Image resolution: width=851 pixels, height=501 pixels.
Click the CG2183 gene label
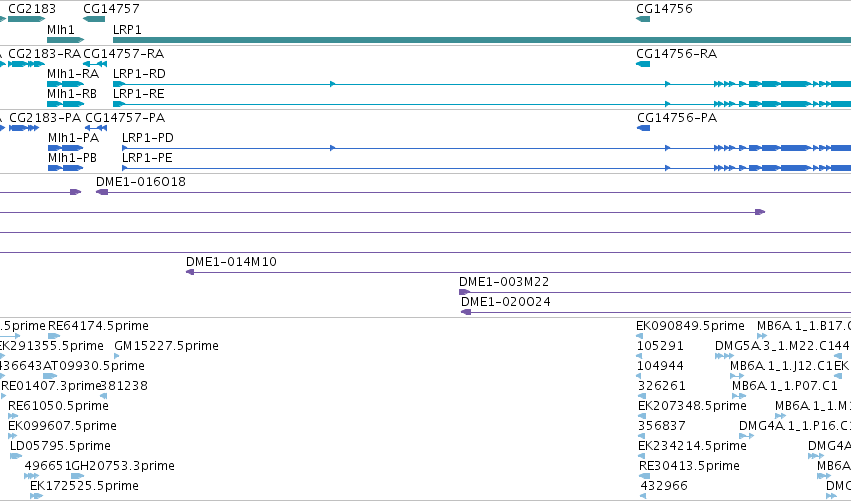coord(31,9)
